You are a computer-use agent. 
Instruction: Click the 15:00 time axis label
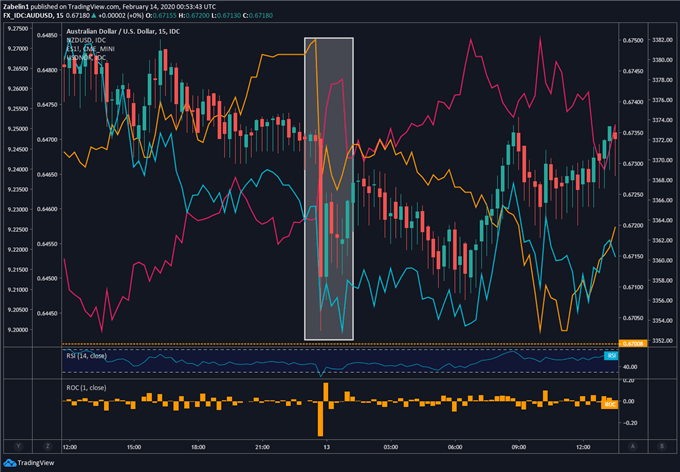(x=134, y=447)
